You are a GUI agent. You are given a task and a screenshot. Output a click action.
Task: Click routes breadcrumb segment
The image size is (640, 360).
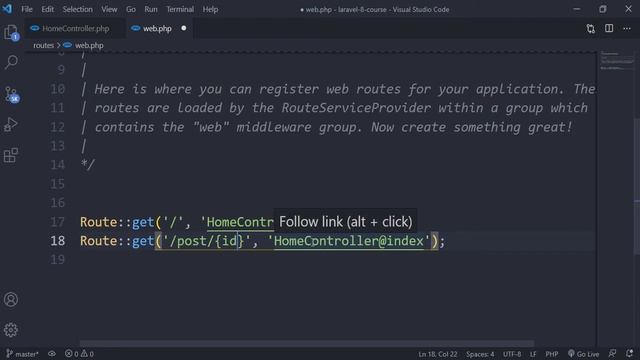click(x=43, y=45)
